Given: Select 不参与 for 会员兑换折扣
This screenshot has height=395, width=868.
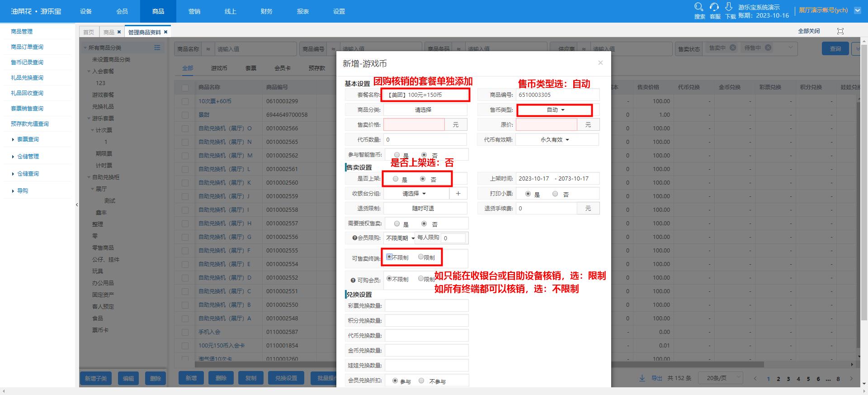Looking at the screenshot, I should point(421,381).
